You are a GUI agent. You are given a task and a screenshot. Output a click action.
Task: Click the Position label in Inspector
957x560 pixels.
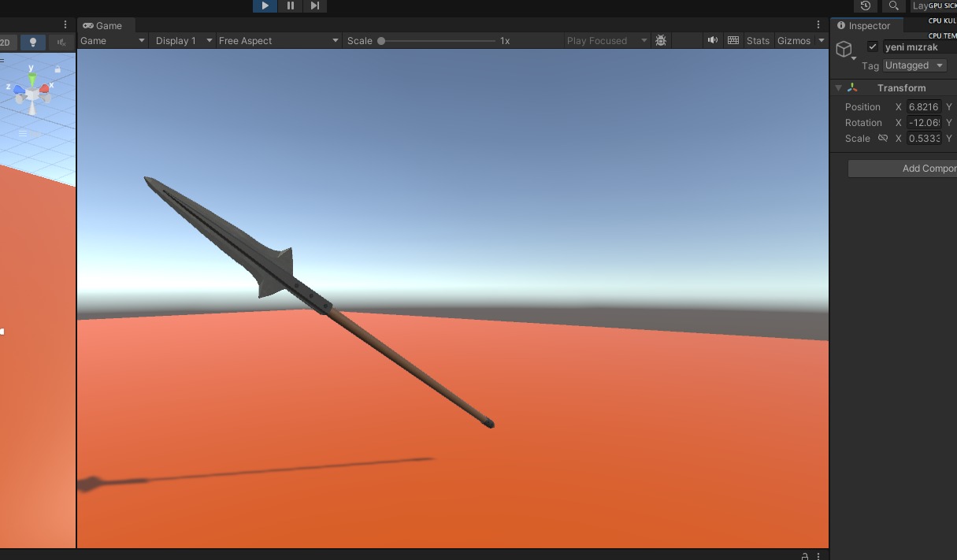pos(862,106)
